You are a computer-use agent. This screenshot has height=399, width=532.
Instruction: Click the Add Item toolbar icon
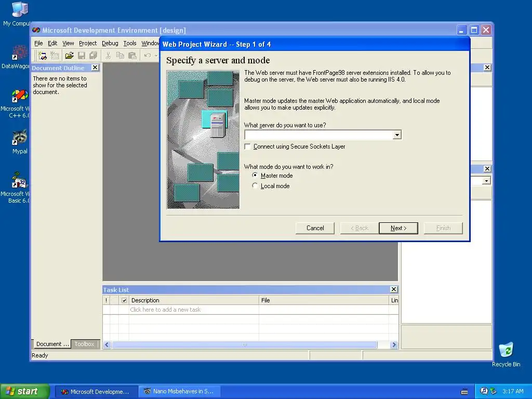pyautogui.click(x=55, y=55)
